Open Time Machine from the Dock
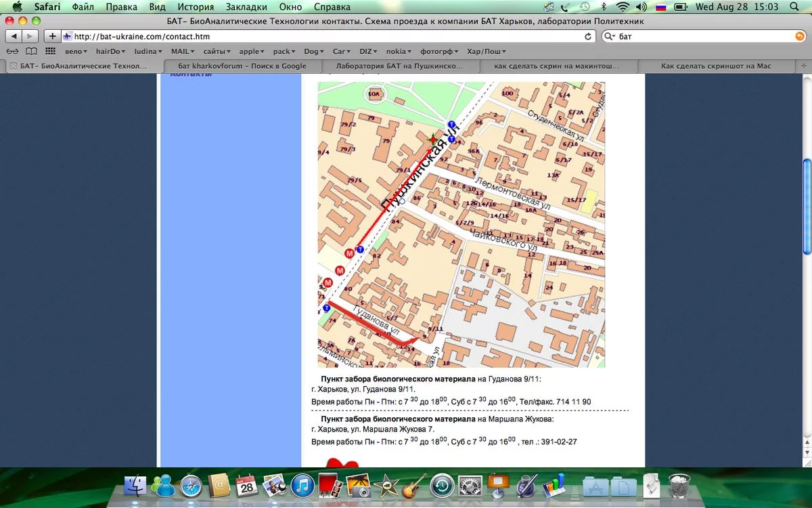Screen dimensions: 812x508 click(x=442, y=485)
